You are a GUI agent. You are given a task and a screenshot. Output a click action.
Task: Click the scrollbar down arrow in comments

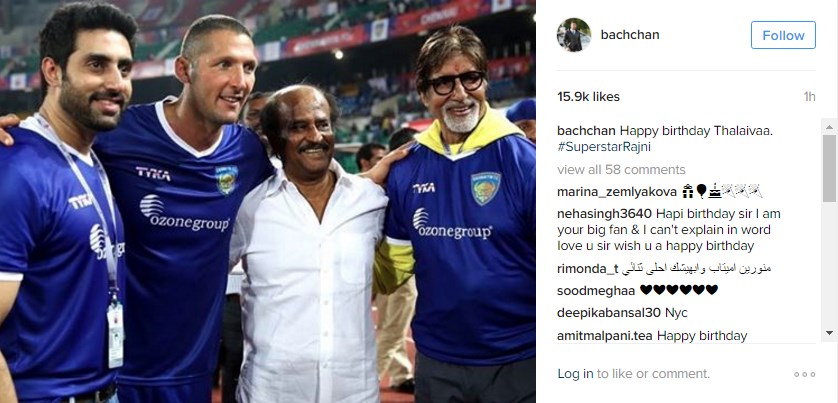[x=829, y=332]
